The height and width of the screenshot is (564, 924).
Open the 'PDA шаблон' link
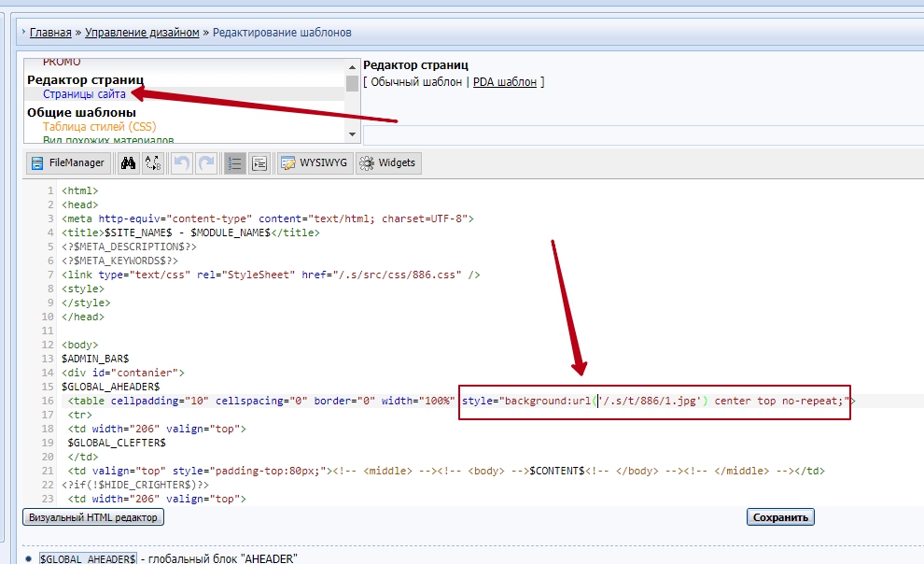click(504, 82)
